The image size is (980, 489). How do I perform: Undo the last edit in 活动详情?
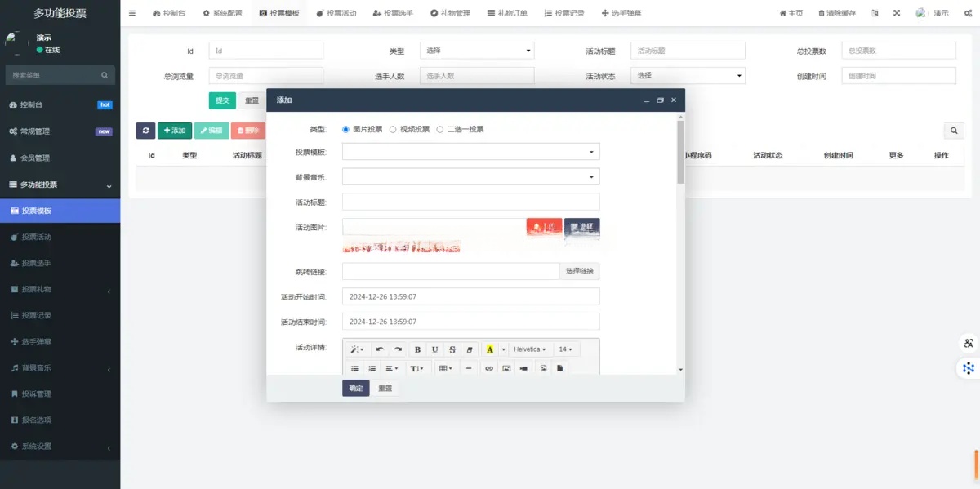(381, 349)
